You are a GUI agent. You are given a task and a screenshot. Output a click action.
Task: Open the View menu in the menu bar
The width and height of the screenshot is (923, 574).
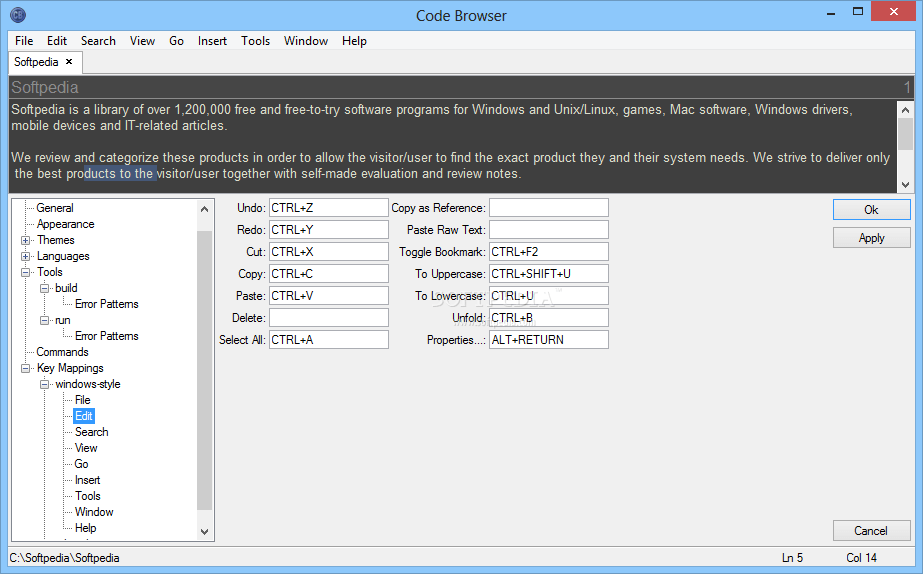tap(142, 41)
